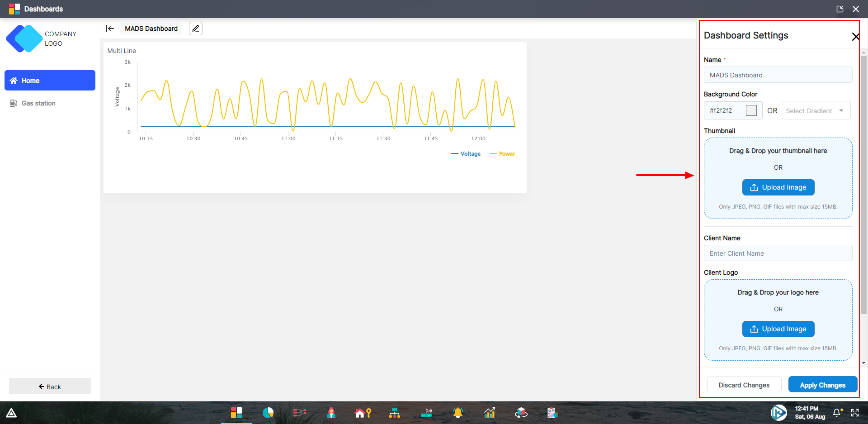
Task: Click Apply Changes button
Action: point(822,385)
